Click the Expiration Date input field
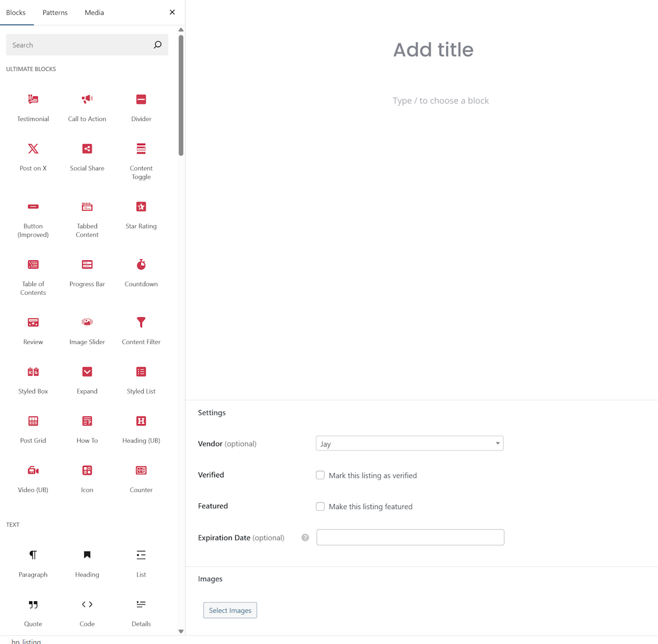 tap(410, 537)
